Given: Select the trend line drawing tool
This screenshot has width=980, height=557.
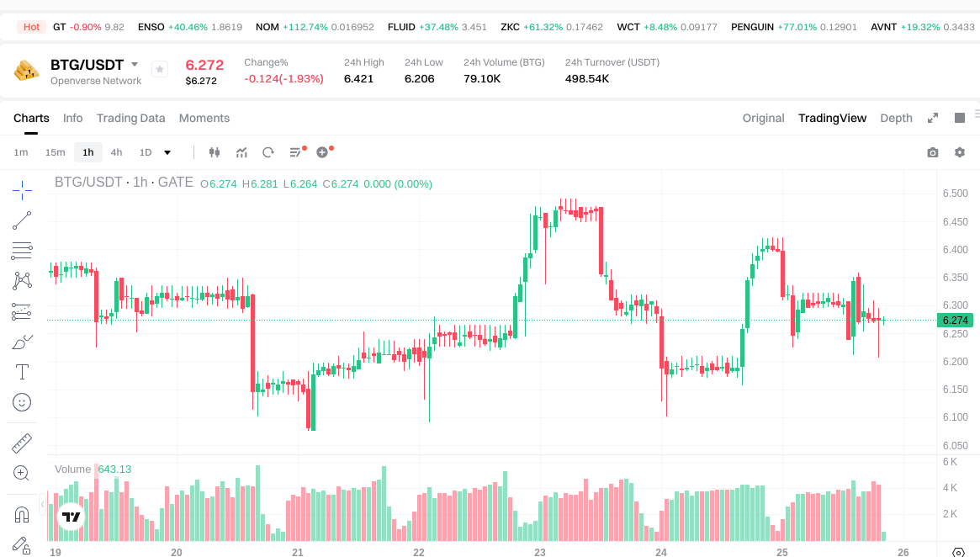Looking at the screenshot, I should click(x=22, y=220).
